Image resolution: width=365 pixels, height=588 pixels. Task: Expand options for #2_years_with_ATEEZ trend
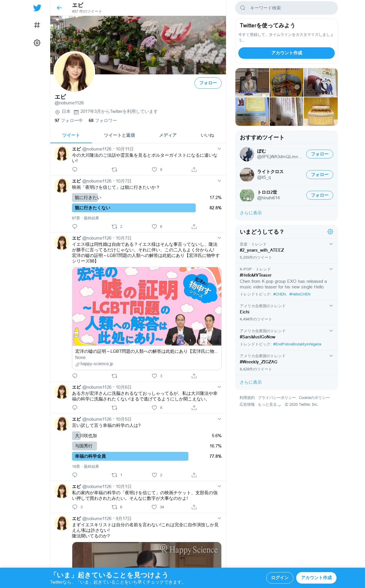click(331, 244)
